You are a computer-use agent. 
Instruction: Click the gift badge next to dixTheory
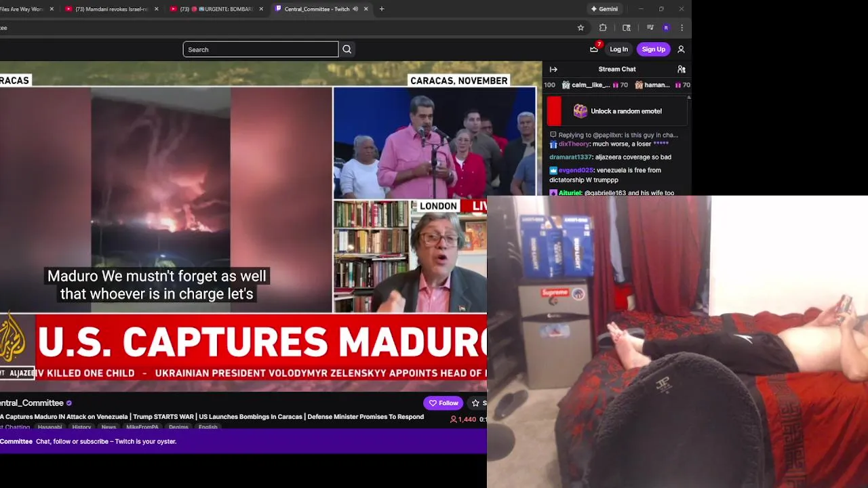553,144
